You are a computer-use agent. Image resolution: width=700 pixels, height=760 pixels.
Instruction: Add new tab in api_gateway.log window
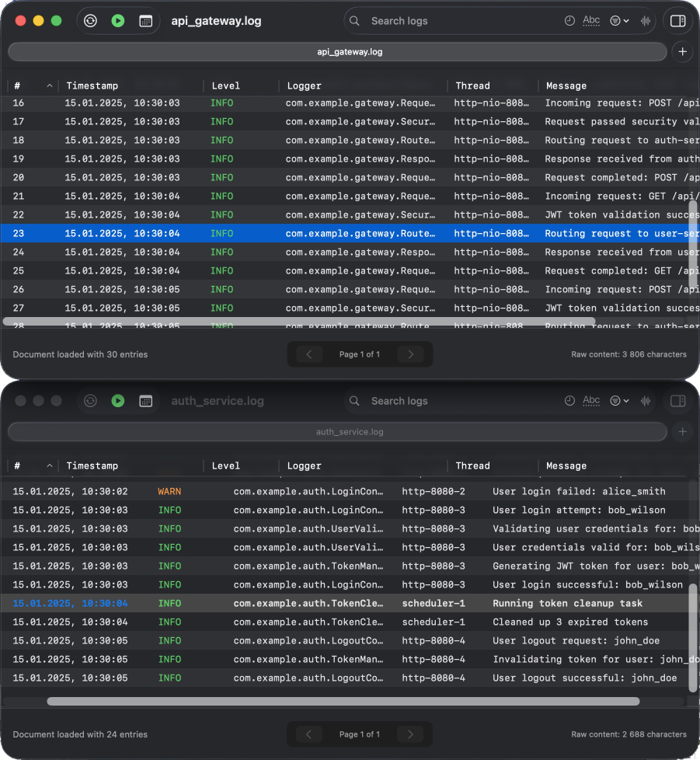point(682,52)
